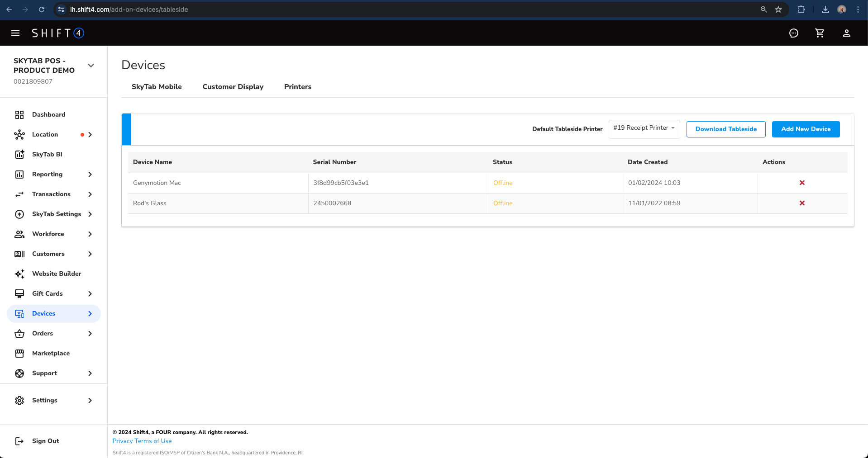Click the chat support bubble icon

pyautogui.click(x=793, y=33)
